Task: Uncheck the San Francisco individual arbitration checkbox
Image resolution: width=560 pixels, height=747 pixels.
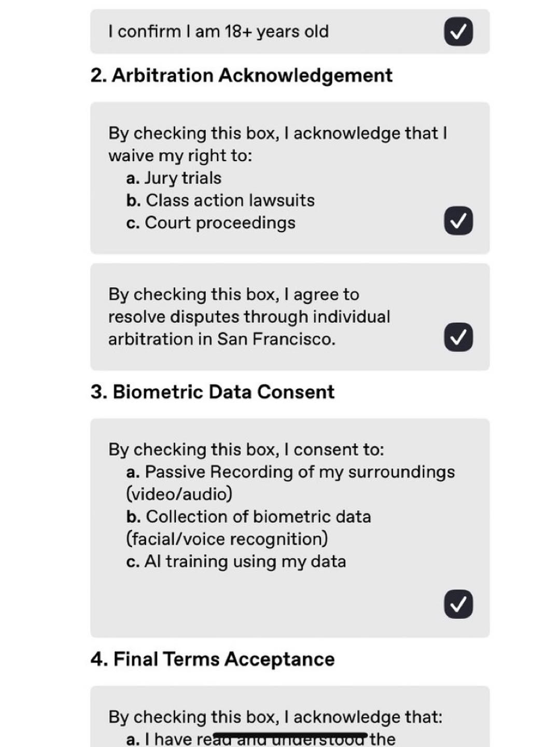Action: click(458, 337)
